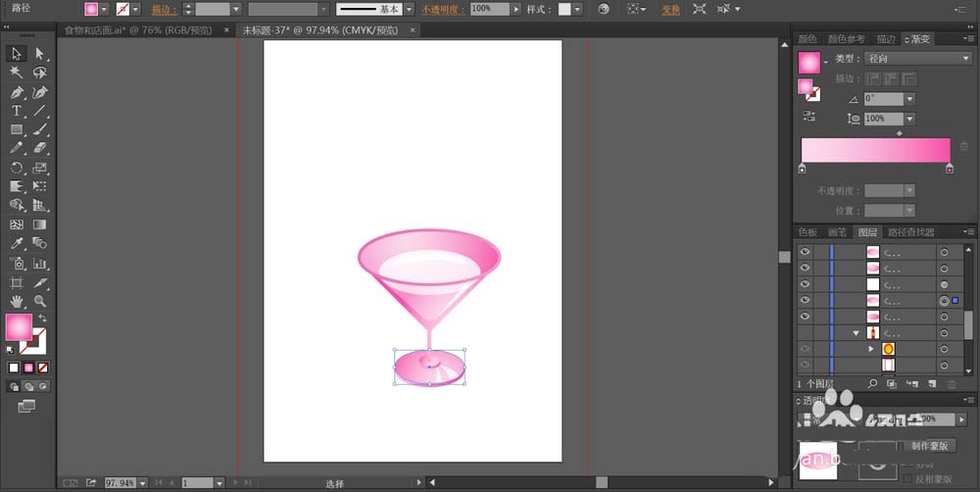Click the 变换 link in control bar
The height and width of the screenshot is (492, 980).
click(671, 10)
